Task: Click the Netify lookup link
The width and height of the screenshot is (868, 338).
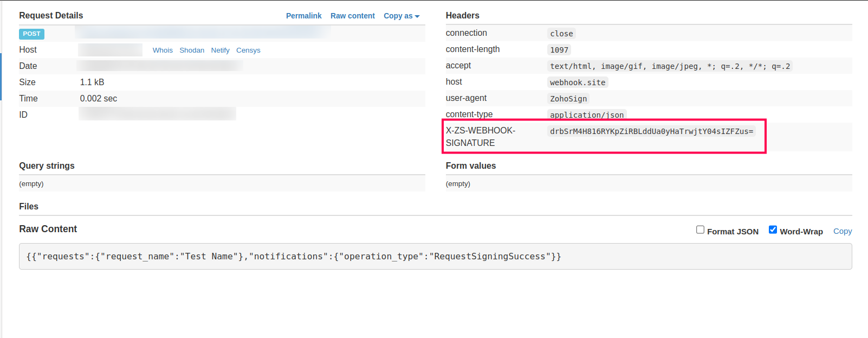Action: [220, 50]
